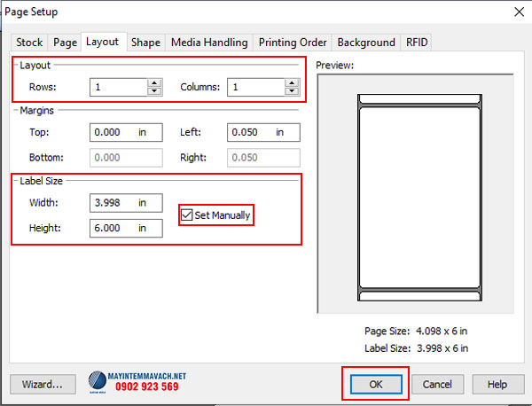532x406 pixels.
Task: Click the OK button
Action: (x=375, y=384)
